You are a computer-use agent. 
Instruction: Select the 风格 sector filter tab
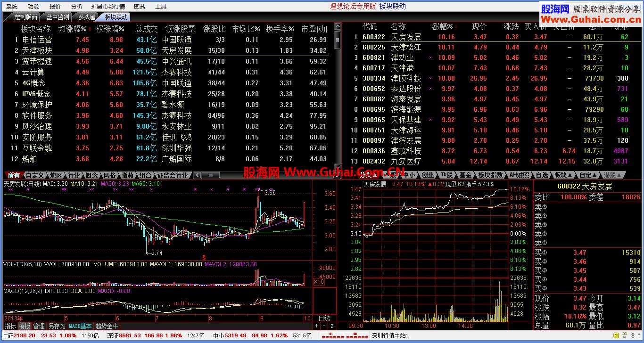click(x=110, y=175)
